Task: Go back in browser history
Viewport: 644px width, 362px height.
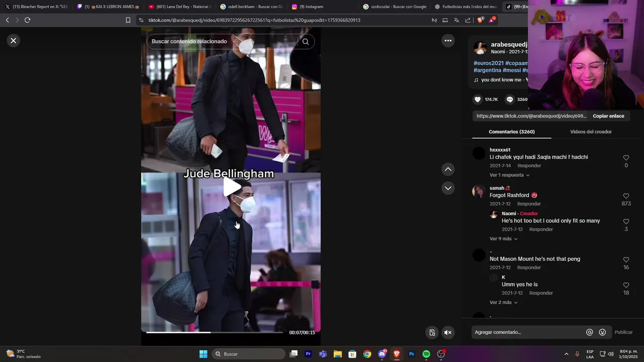Action: [7, 20]
